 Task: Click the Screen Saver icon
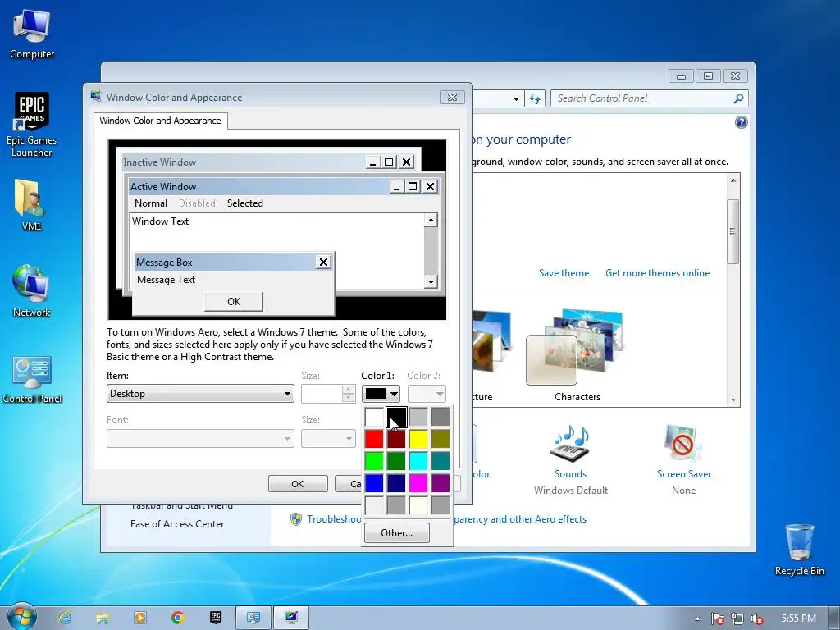(x=683, y=443)
